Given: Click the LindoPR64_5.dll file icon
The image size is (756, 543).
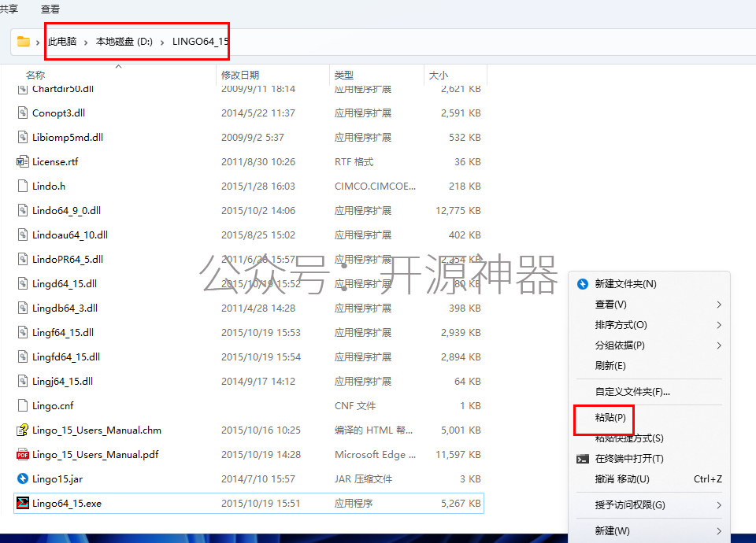Looking at the screenshot, I should [x=23, y=259].
